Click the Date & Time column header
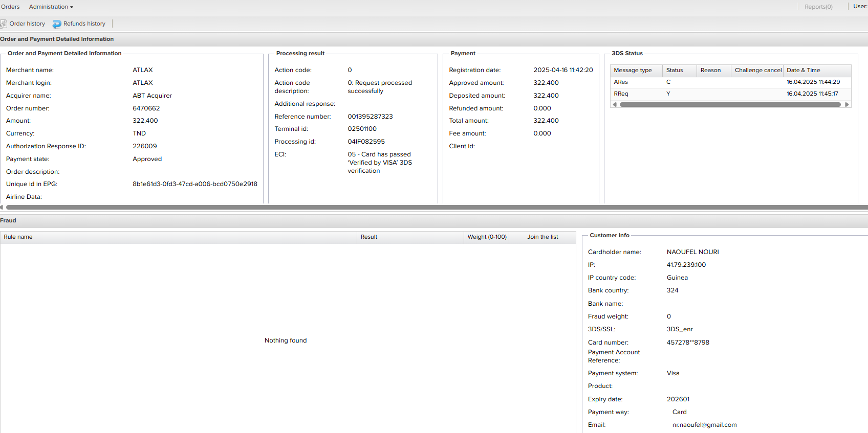 [804, 70]
